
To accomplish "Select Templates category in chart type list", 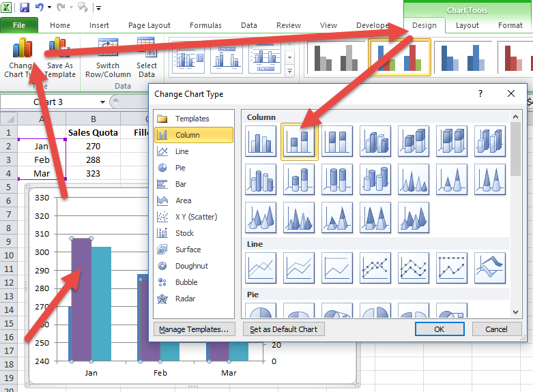I will pos(194,119).
